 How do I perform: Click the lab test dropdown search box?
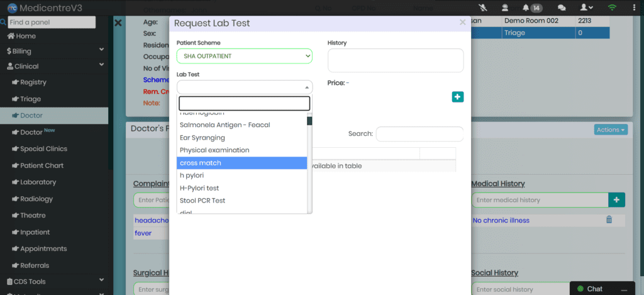click(245, 104)
